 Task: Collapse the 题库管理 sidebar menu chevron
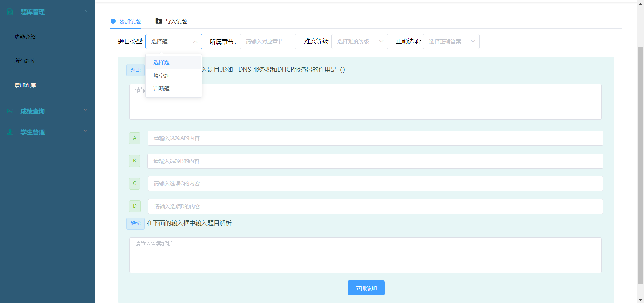click(x=85, y=11)
